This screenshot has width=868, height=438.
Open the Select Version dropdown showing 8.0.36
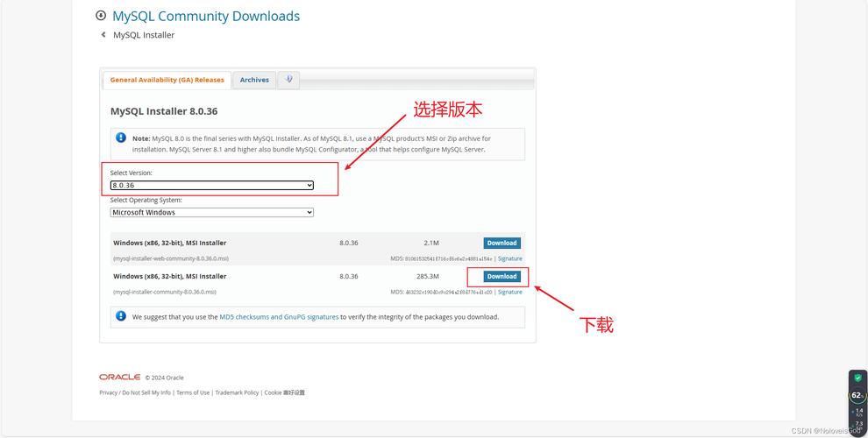tap(212, 185)
